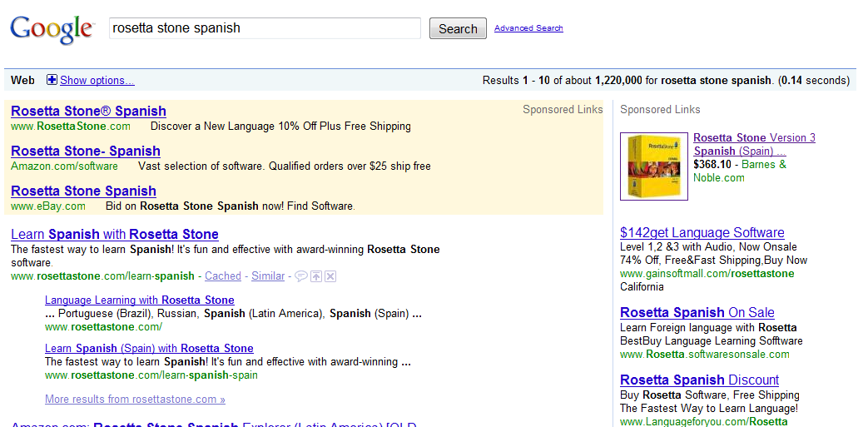Image resolution: width=868 pixels, height=427 pixels.
Task: Click the remove X icon on first result
Action: (x=330, y=276)
